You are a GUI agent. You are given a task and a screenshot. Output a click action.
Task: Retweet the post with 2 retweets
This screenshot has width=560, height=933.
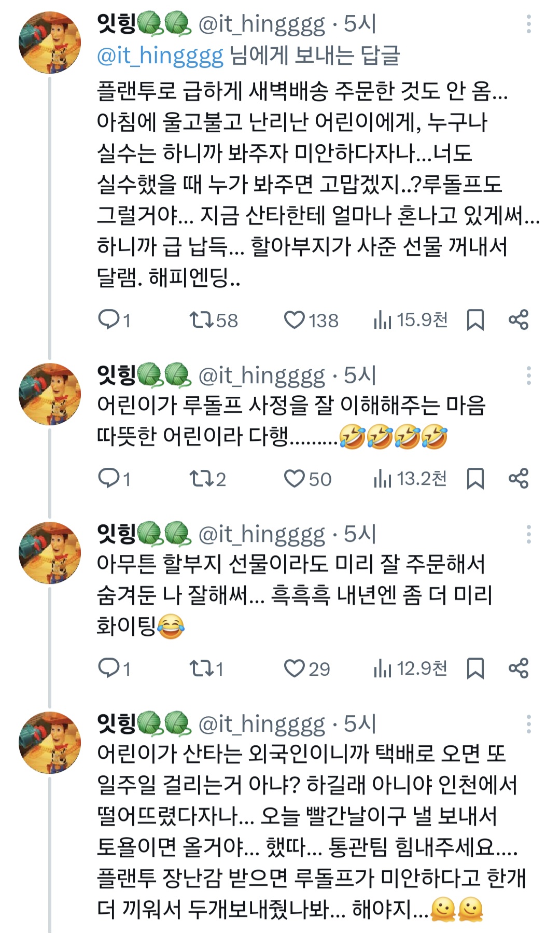tap(201, 478)
